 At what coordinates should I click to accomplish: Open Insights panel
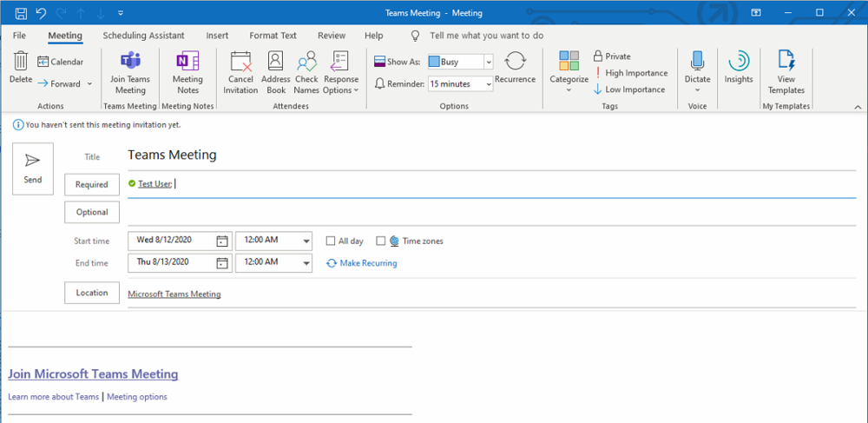click(739, 68)
